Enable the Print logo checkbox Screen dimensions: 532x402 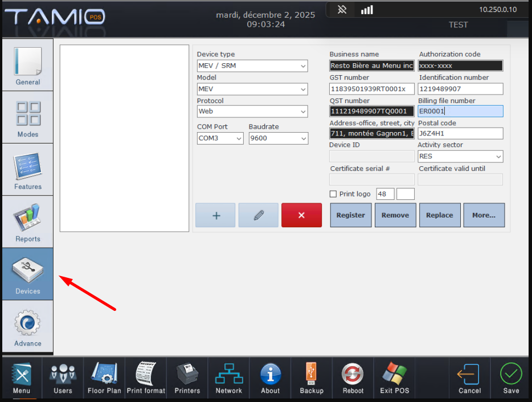[x=333, y=194]
